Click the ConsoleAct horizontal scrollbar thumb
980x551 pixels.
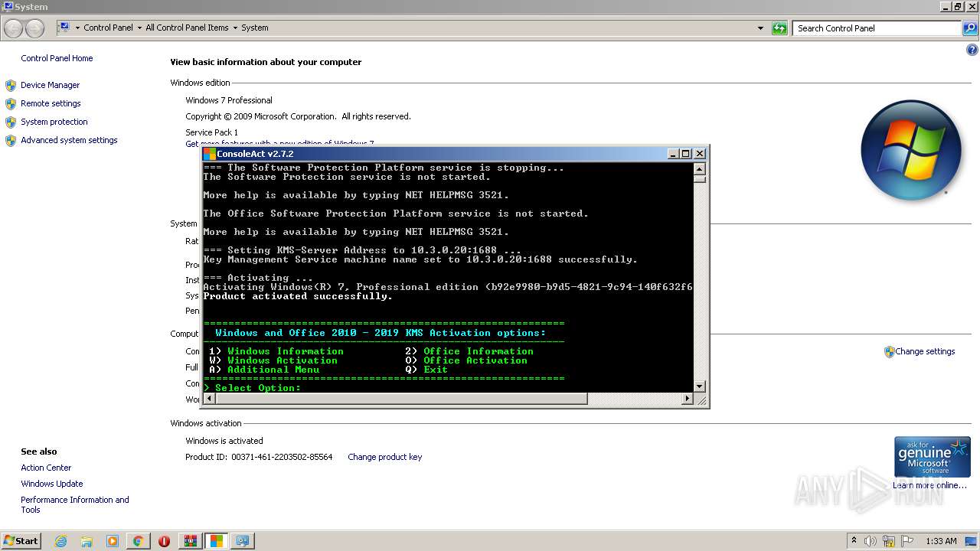pyautogui.click(x=400, y=399)
